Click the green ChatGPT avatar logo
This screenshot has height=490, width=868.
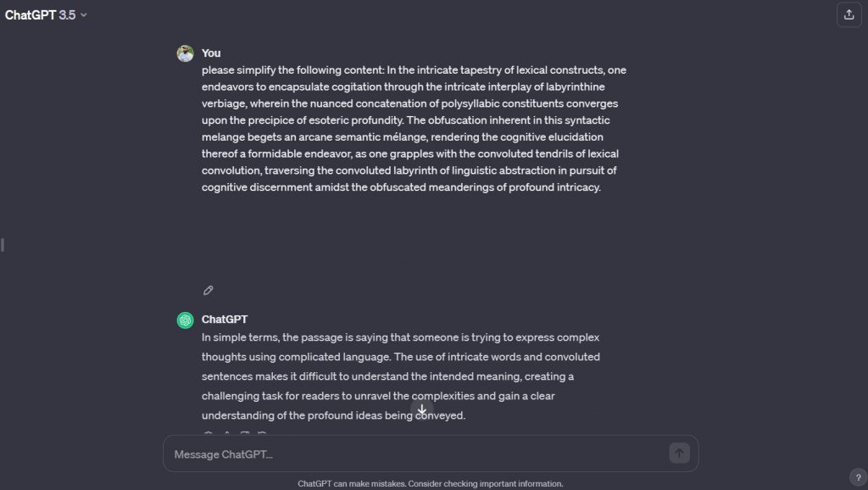coord(185,319)
